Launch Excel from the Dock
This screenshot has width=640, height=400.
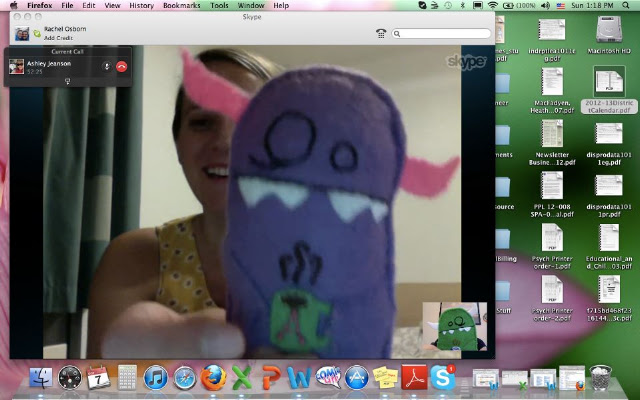(242, 378)
